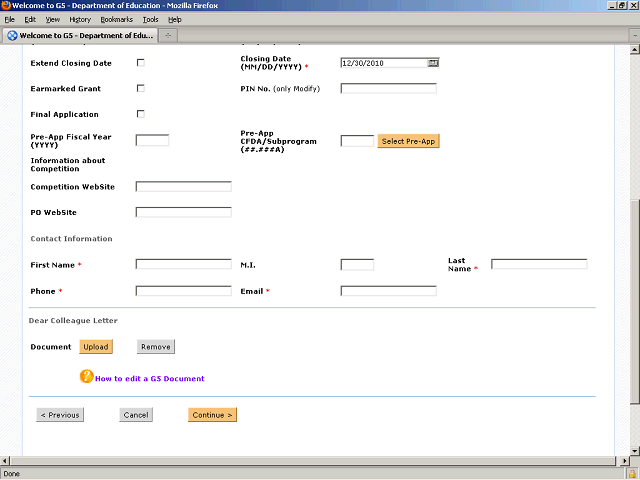Go back with the Previous button
Viewport: 640px width, 480px height.
[x=60, y=415]
